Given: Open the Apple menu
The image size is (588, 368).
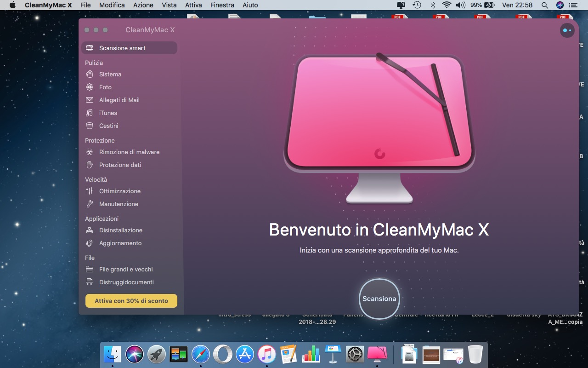Looking at the screenshot, I should [x=12, y=5].
